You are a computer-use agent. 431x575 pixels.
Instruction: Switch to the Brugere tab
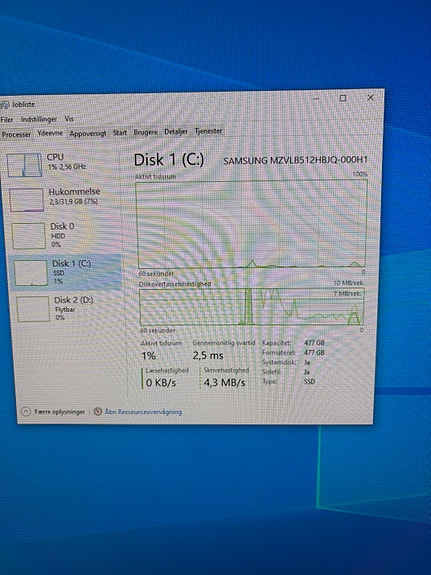tap(145, 132)
